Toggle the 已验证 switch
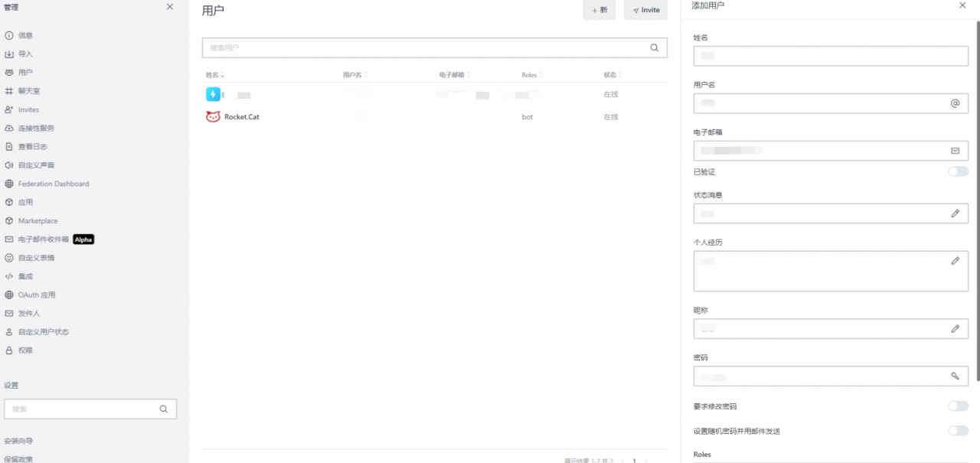 (x=958, y=171)
